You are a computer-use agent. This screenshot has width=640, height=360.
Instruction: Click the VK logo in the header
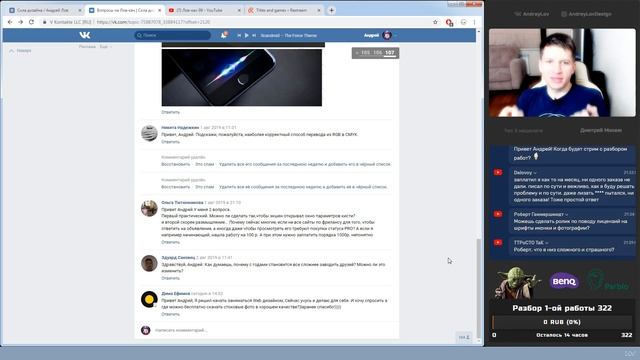84,35
